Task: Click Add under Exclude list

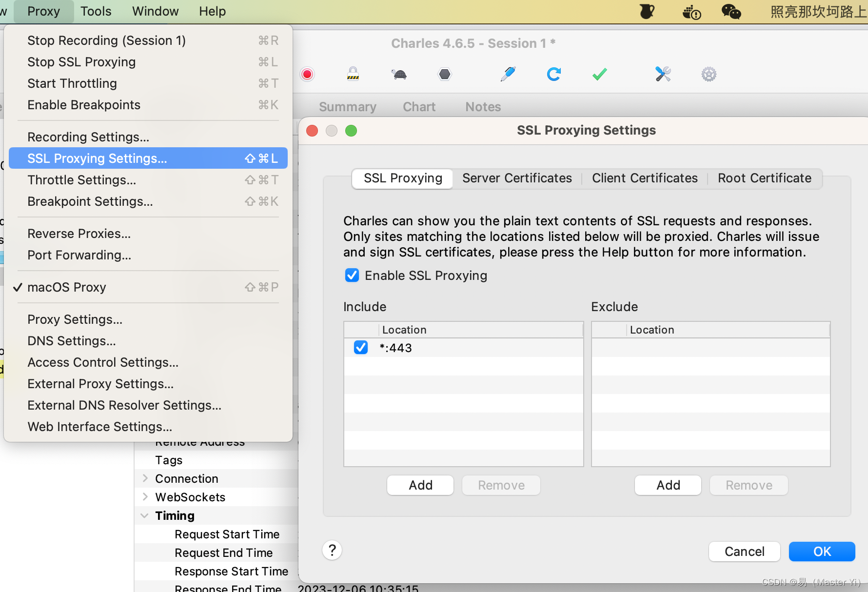Action: (668, 485)
